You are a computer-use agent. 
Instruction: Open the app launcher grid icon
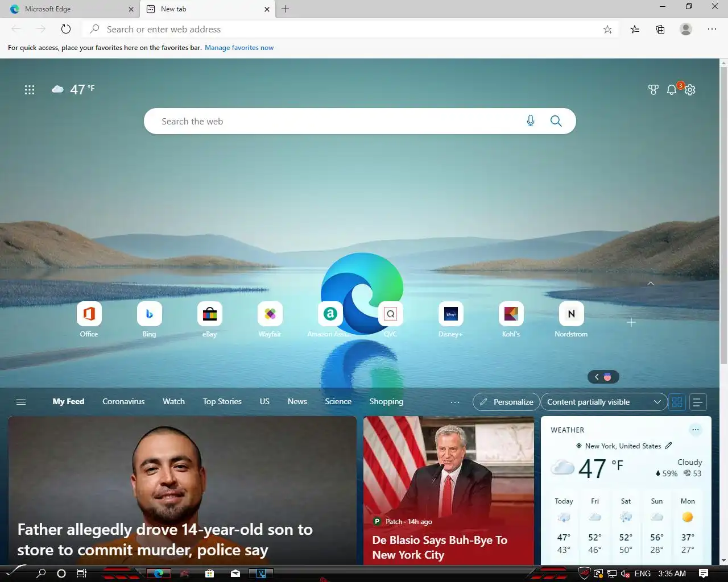coord(30,89)
